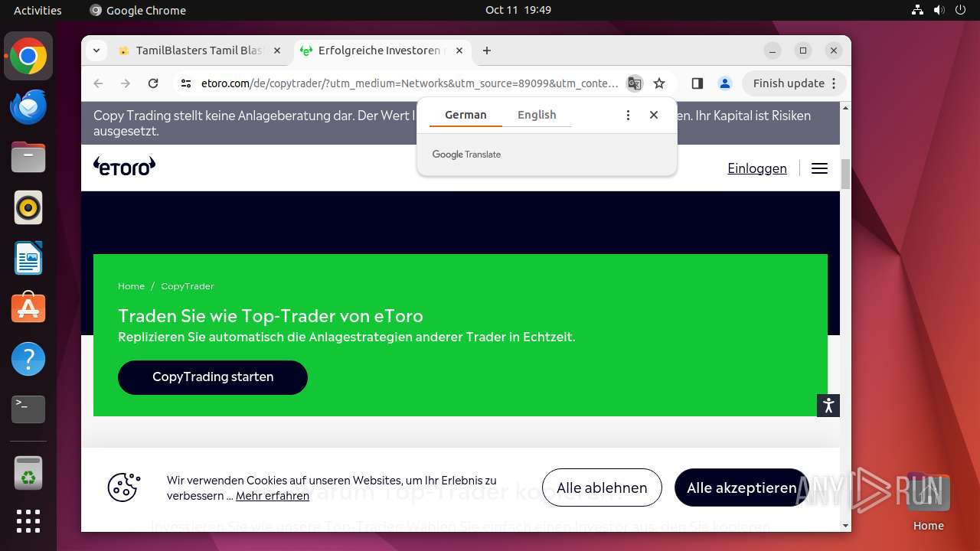Click the CopyTrader breadcrumb
The image size is (980, 551).
(x=188, y=286)
